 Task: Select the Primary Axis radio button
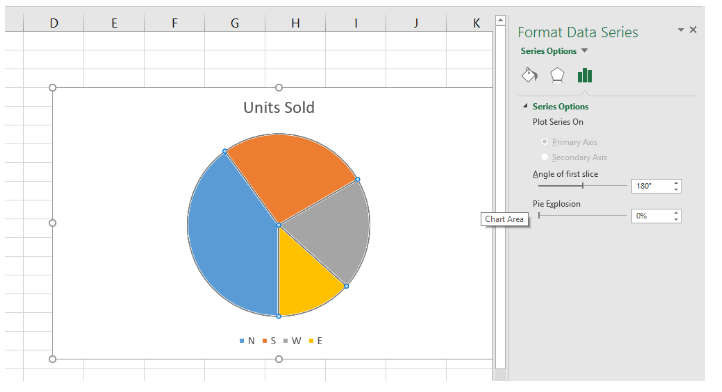click(x=545, y=142)
